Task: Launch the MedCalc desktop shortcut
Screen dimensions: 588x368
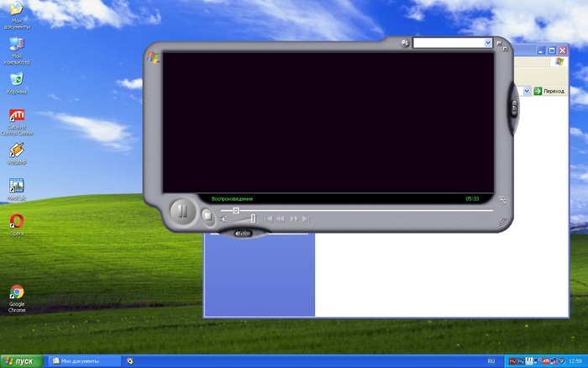Action: [x=17, y=189]
